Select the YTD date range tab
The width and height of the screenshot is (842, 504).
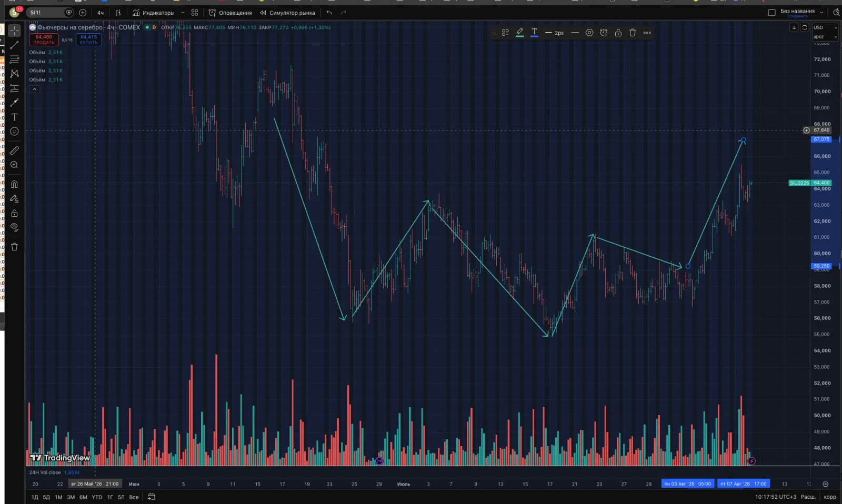click(x=97, y=497)
